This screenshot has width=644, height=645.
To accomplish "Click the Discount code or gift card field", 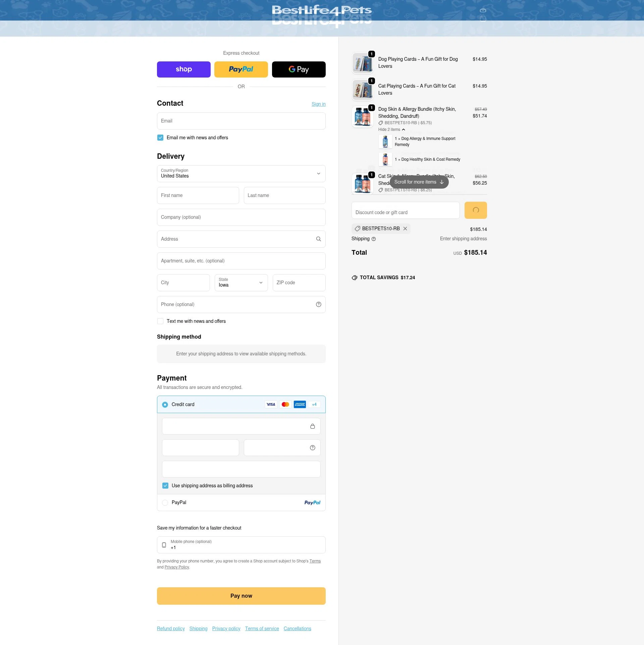I will point(406,210).
